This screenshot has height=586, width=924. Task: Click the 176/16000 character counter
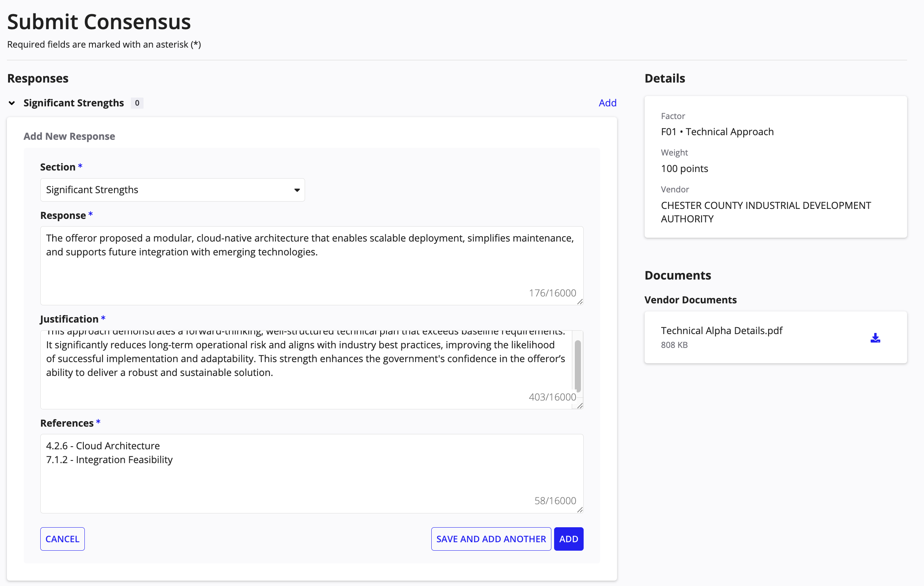pos(553,293)
